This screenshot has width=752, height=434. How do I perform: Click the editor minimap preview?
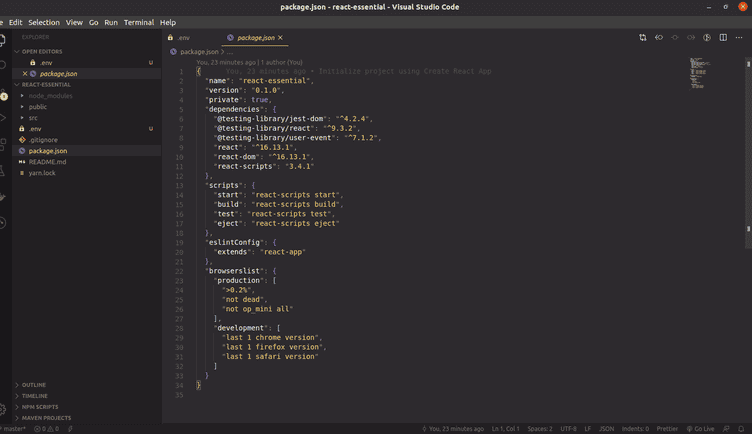tap(700, 73)
